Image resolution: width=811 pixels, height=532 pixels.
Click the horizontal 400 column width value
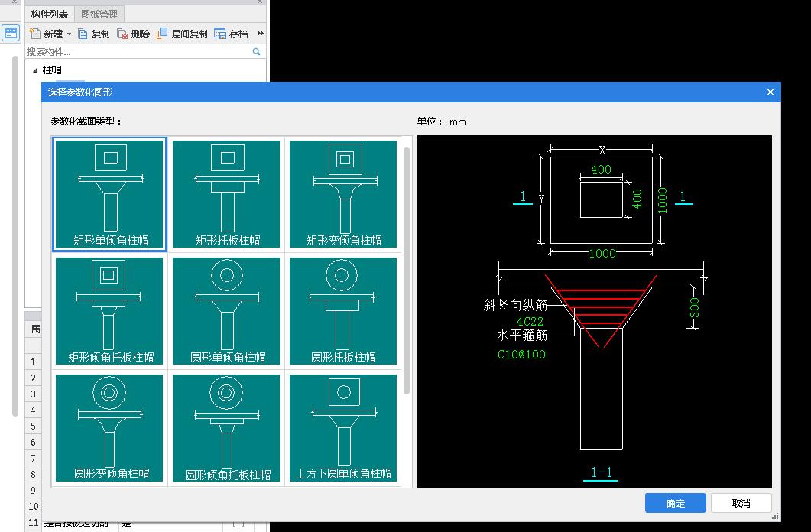[x=601, y=169]
